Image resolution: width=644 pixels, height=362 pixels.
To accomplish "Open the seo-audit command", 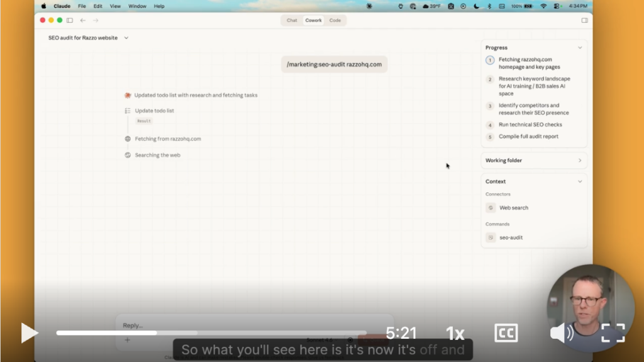I will point(511,237).
